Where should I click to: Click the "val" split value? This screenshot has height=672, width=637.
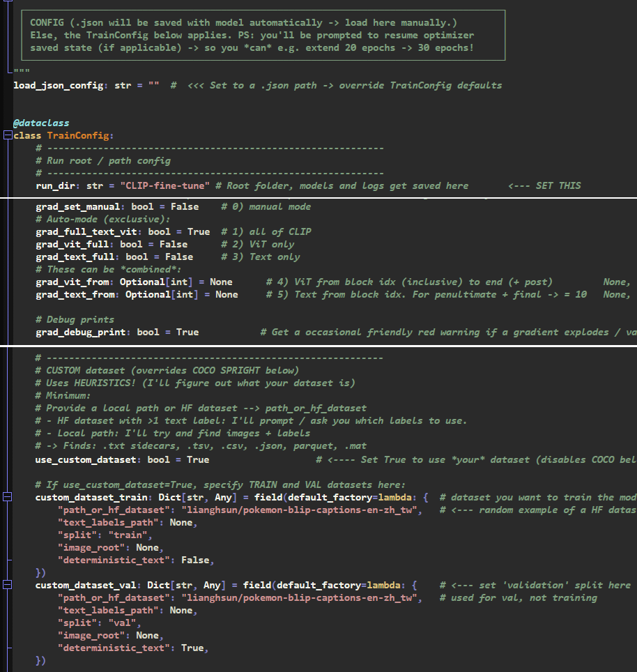122,623
